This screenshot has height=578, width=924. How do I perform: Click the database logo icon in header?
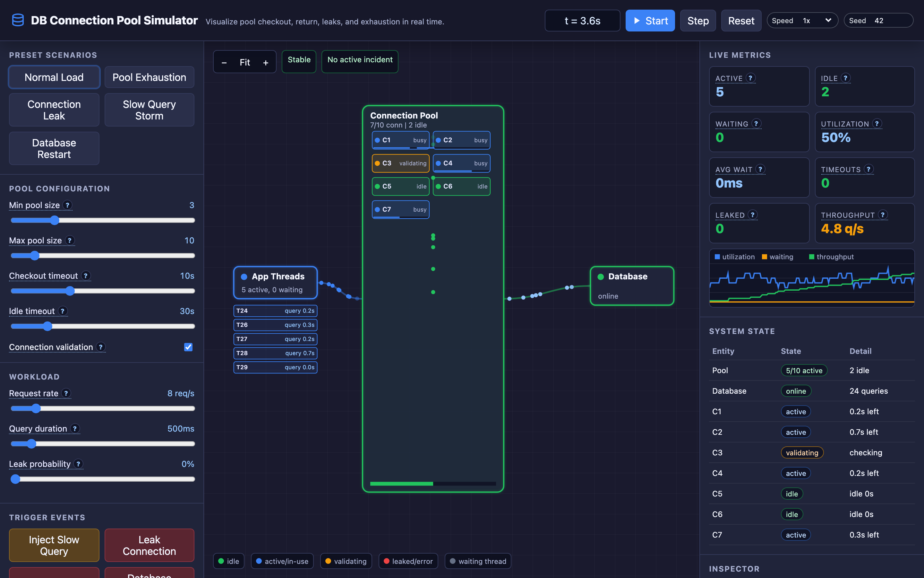pos(18,20)
